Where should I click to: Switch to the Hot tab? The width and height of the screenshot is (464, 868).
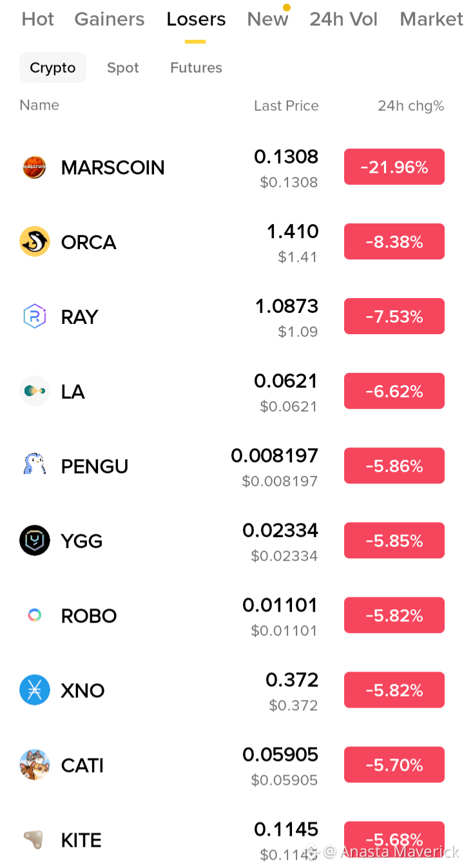click(x=38, y=19)
